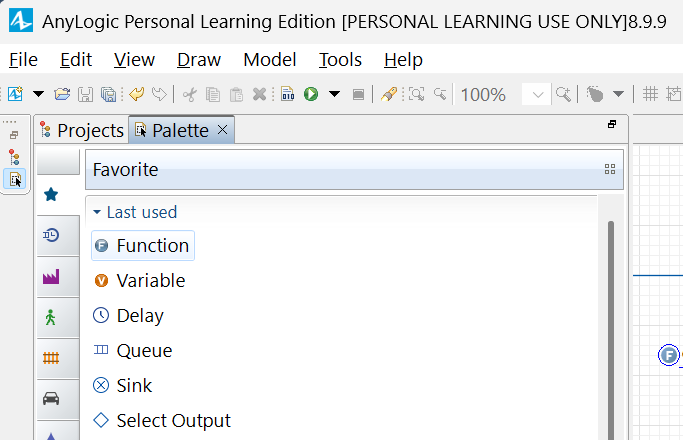This screenshot has height=440, width=683.
Task: Click the Undo arrow icon
Action: click(137, 94)
